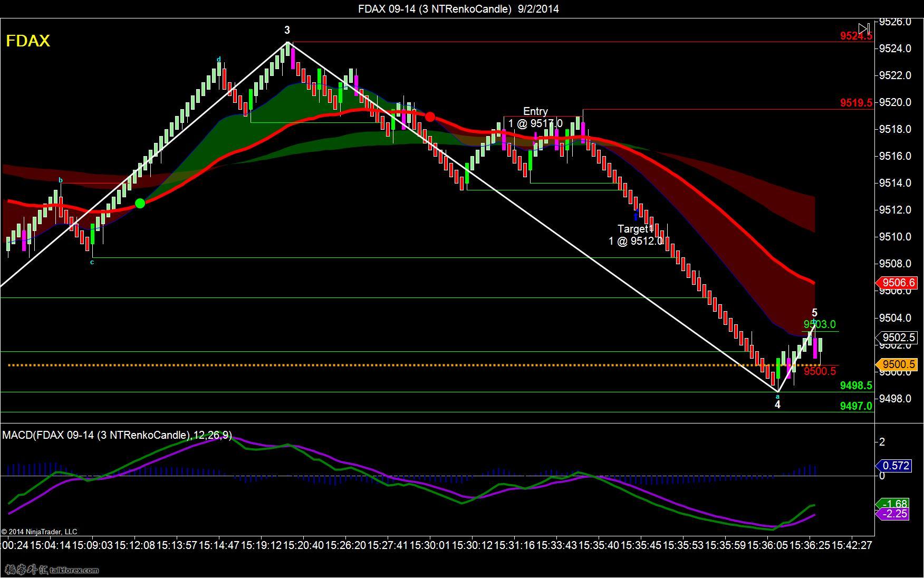Click the red trend dot on moving average
This screenshot has height=578, width=924.
click(x=430, y=117)
